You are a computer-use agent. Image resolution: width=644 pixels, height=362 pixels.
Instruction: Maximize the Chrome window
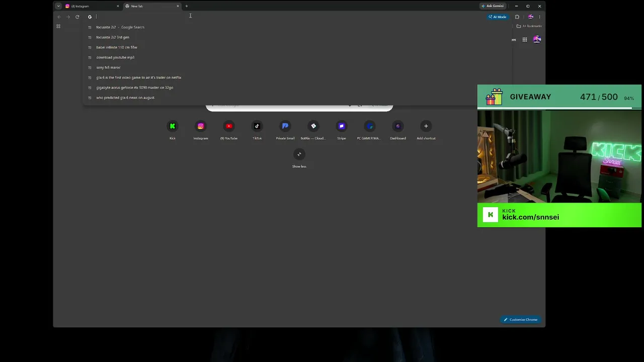point(528,6)
